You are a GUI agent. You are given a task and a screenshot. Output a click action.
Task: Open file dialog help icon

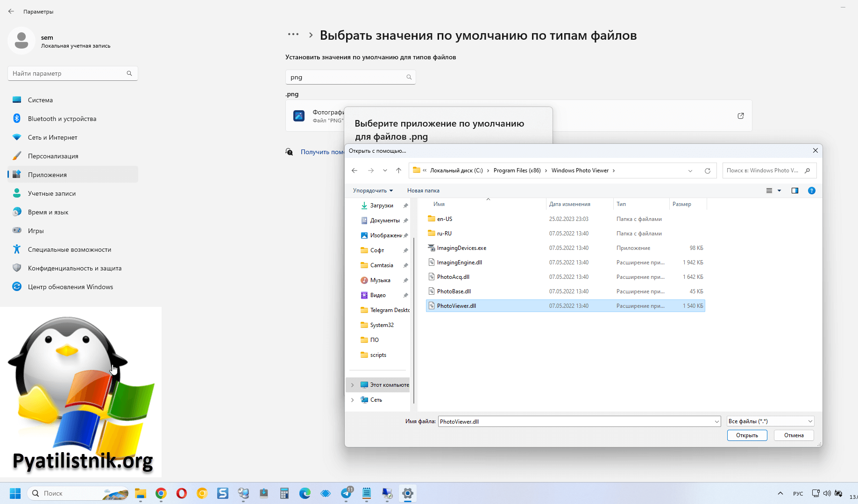(x=811, y=191)
